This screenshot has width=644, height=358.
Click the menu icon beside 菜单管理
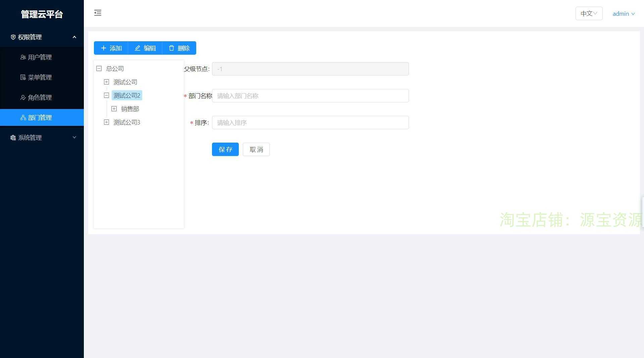click(23, 78)
